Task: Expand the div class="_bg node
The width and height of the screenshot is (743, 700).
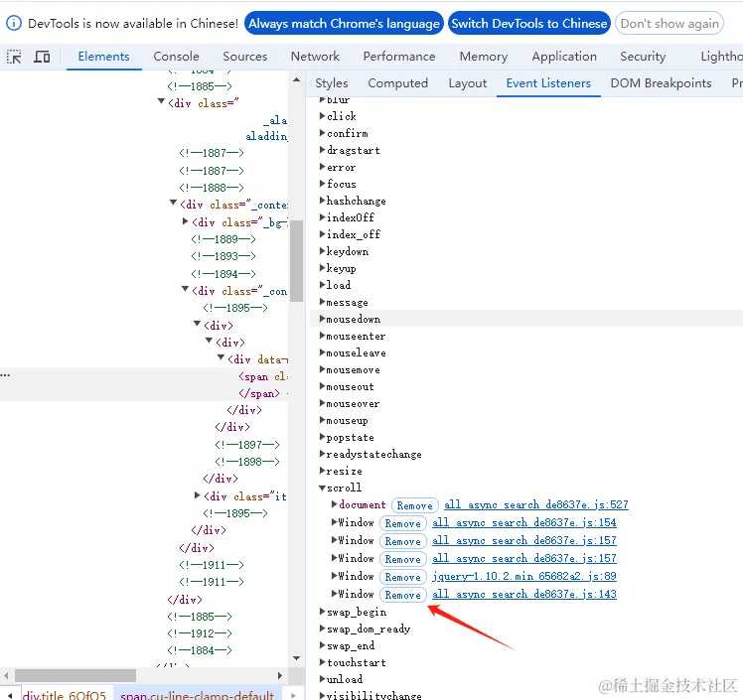Action: [186, 221]
